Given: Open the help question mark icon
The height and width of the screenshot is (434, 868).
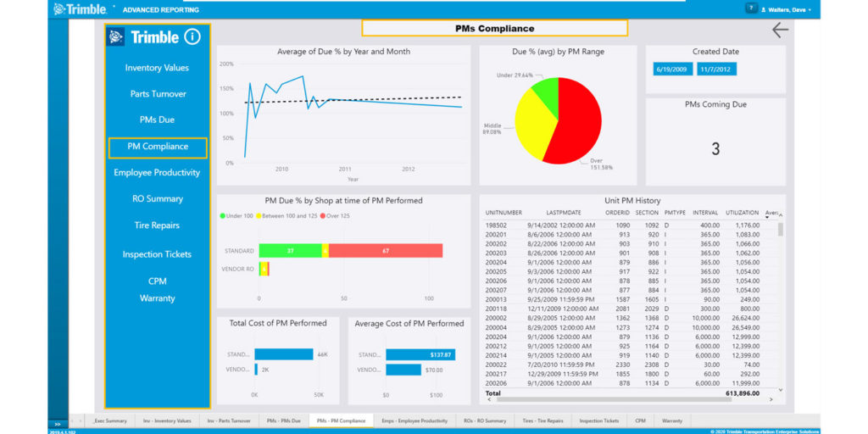Looking at the screenshot, I should (x=750, y=8).
